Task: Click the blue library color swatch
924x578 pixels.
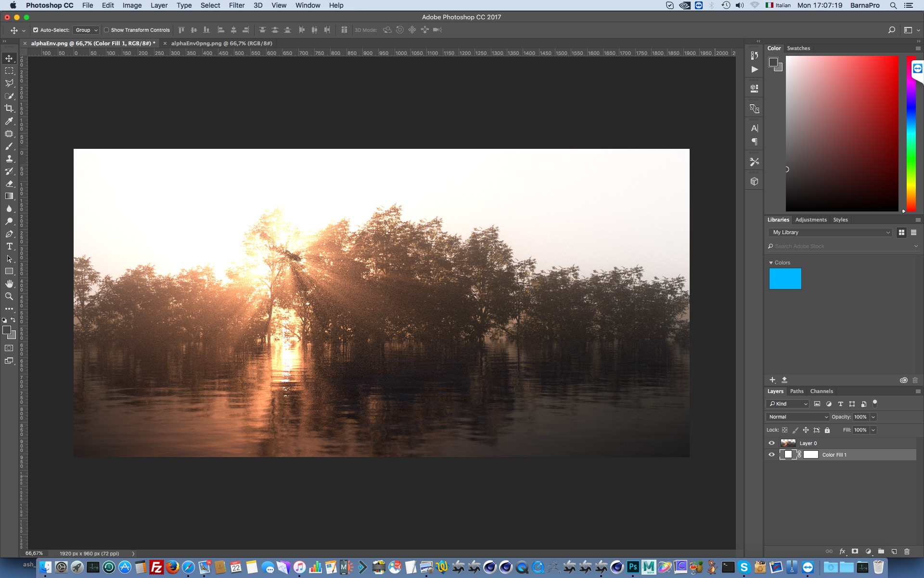Action: click(785, 279)
